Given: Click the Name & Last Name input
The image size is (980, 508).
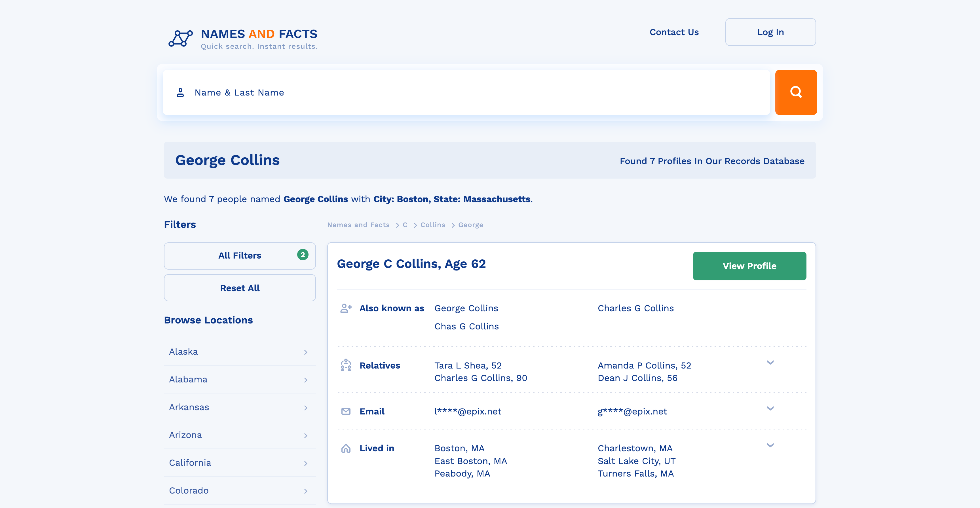Looking at the screenshot, I should click(466, 92).
